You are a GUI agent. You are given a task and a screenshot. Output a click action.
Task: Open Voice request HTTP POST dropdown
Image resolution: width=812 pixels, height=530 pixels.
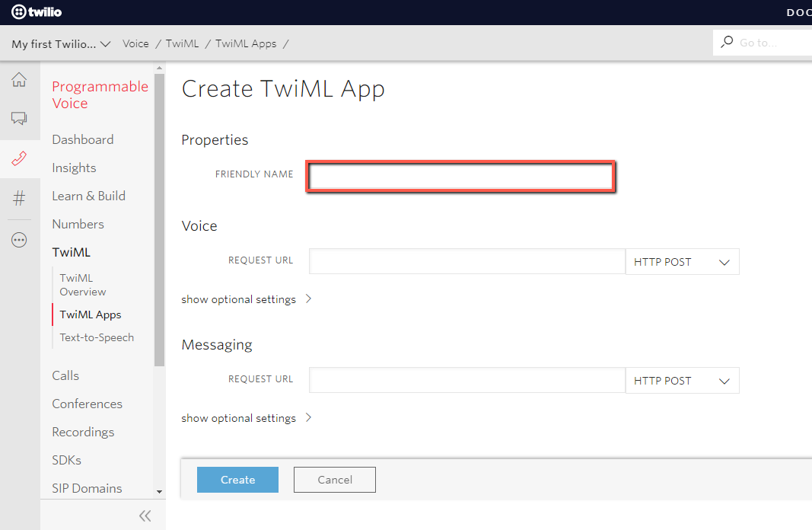click(682, 262)
